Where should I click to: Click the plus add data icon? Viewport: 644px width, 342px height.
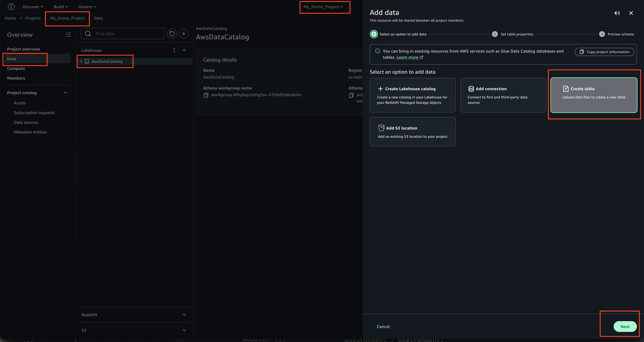pos(184,34)
